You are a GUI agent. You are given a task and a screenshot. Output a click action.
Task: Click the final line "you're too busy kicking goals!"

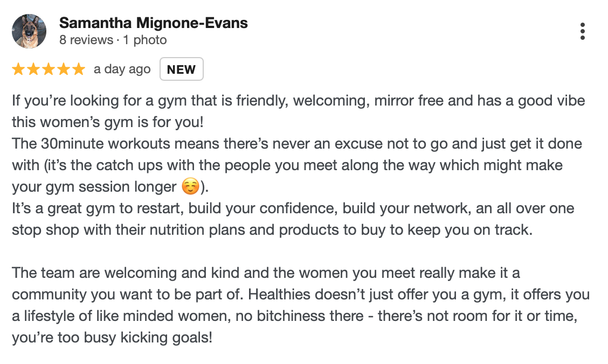[x=112, y=338]
